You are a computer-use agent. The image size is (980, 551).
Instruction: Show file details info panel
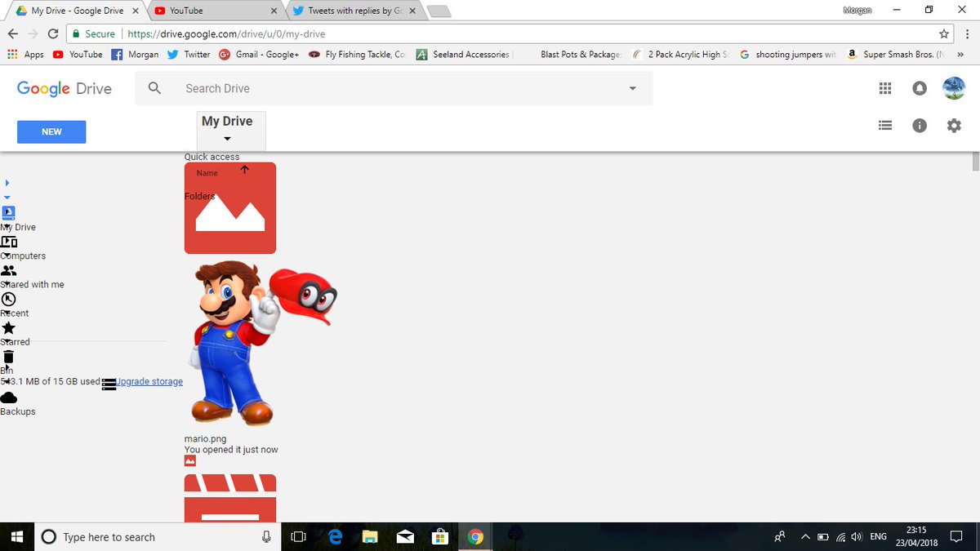click(x=920, y=126)
